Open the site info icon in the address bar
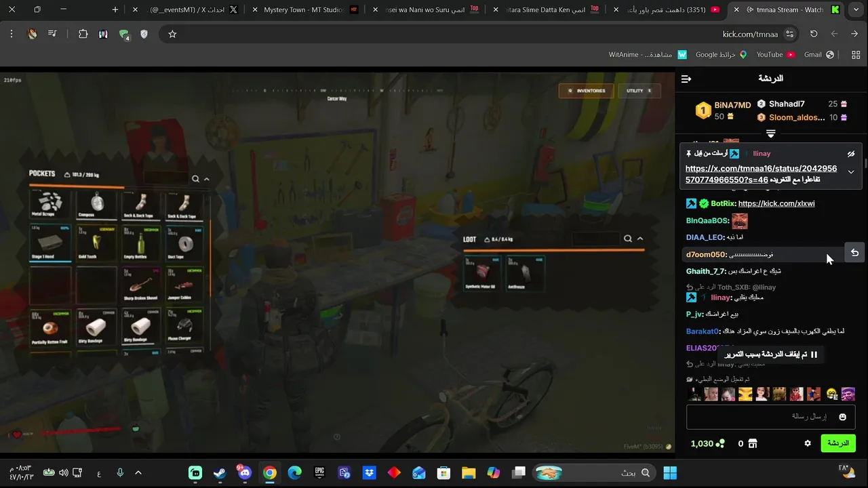Screen dimensions: 868x488 [789, 34]
